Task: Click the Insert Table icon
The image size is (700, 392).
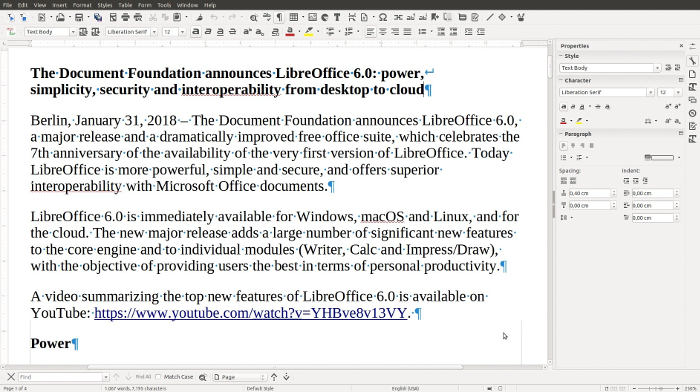Action: pyautogui.click(x=293, y=17)
